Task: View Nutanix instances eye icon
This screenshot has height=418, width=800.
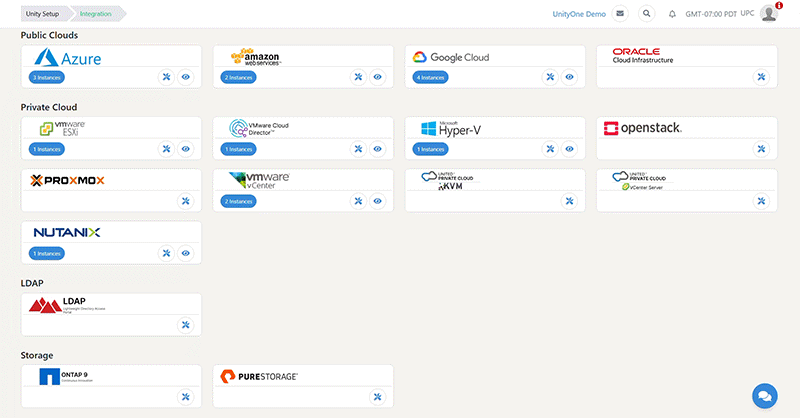Action: click(x=186, y=253)
